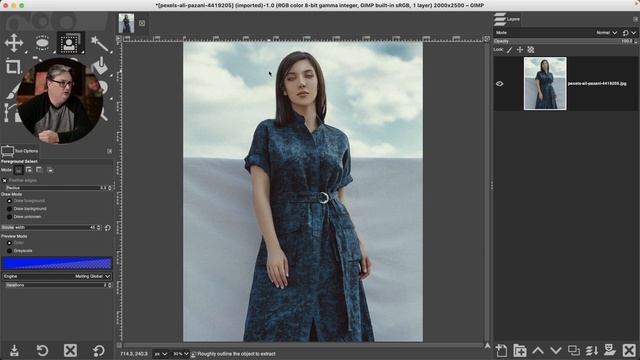The width and height of the screenshot is (640, 360).
Task: Restore tool preset icon in Tool Options
Action: (42, 350)
